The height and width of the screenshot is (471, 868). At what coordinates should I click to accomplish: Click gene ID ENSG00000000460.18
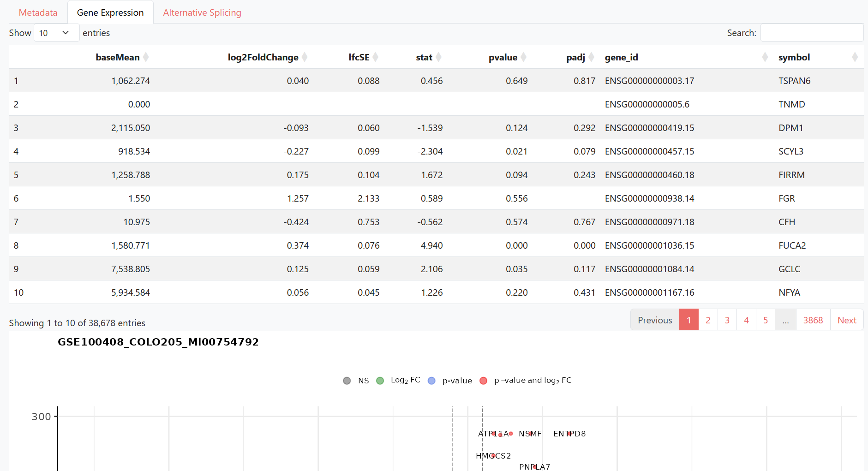click(x=649, y=175)
